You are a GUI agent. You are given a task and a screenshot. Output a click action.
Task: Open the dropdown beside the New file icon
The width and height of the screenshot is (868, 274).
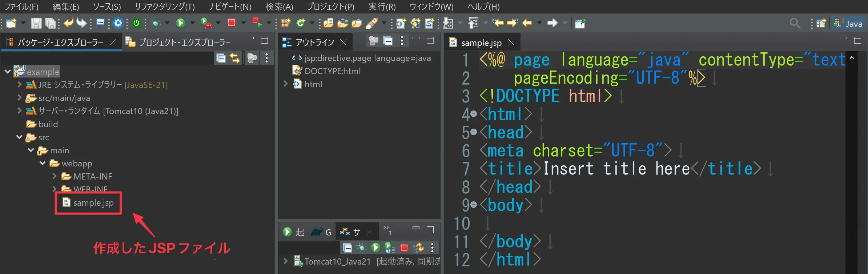tap(23, 23)
